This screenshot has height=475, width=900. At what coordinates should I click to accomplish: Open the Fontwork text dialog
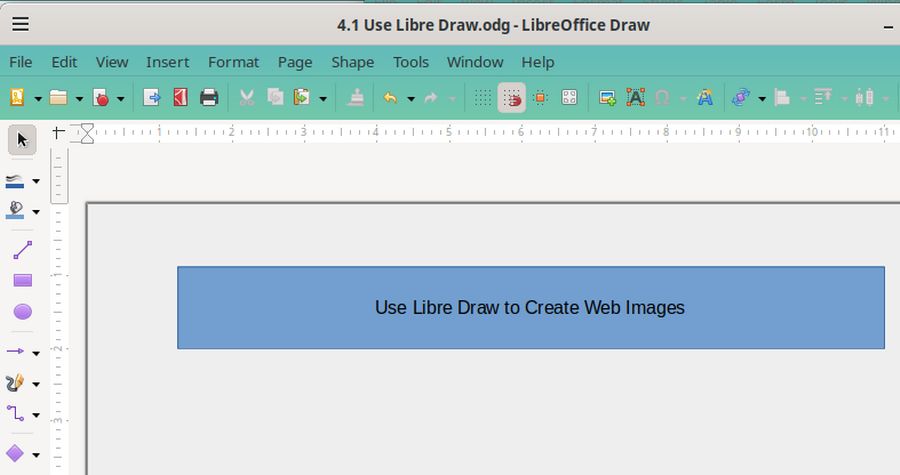pyautogui.click(x=705, y=97)
